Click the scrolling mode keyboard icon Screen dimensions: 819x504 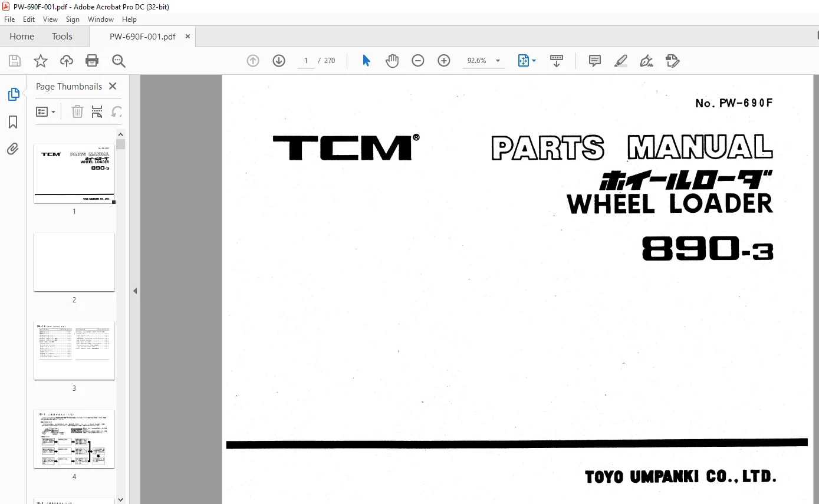(557, 61)
